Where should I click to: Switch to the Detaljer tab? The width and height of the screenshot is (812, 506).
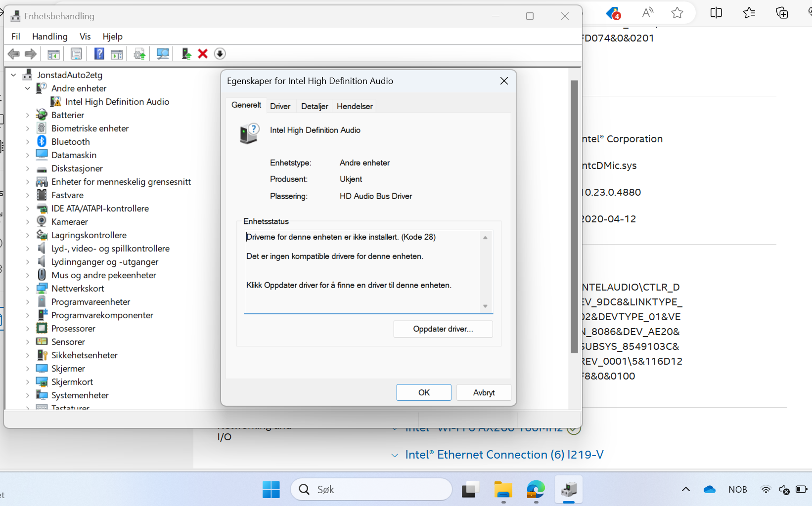pos(314,106)
